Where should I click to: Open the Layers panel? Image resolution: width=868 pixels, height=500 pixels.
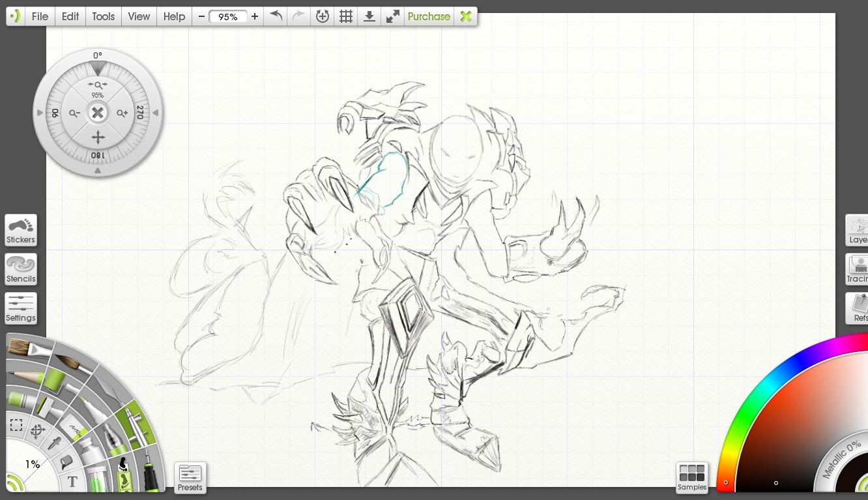click(857, 230)
